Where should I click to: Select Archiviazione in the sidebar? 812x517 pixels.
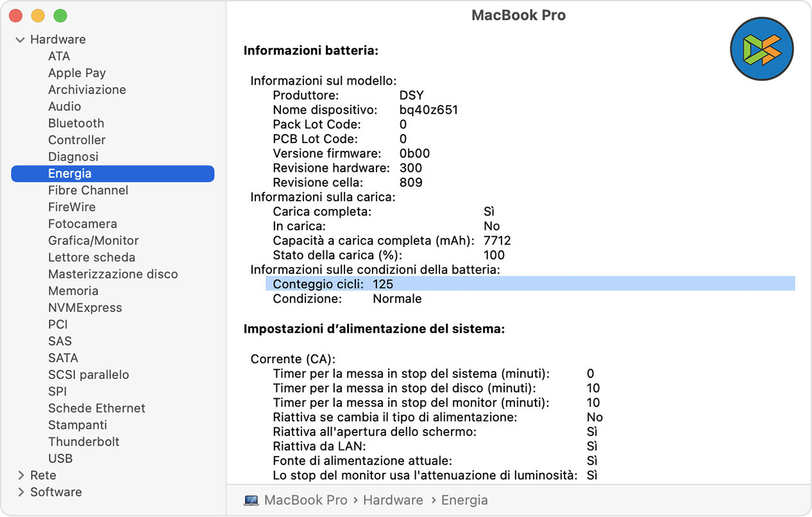pos(87,90)
